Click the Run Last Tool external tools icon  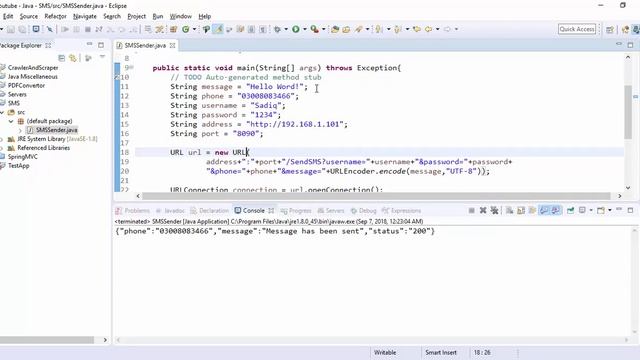coord(314,29)
